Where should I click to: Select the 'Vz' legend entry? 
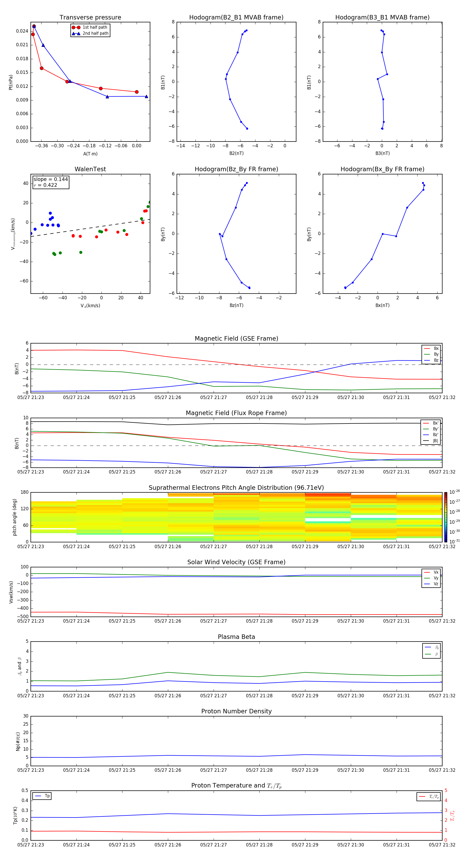[x=431, y=584]
